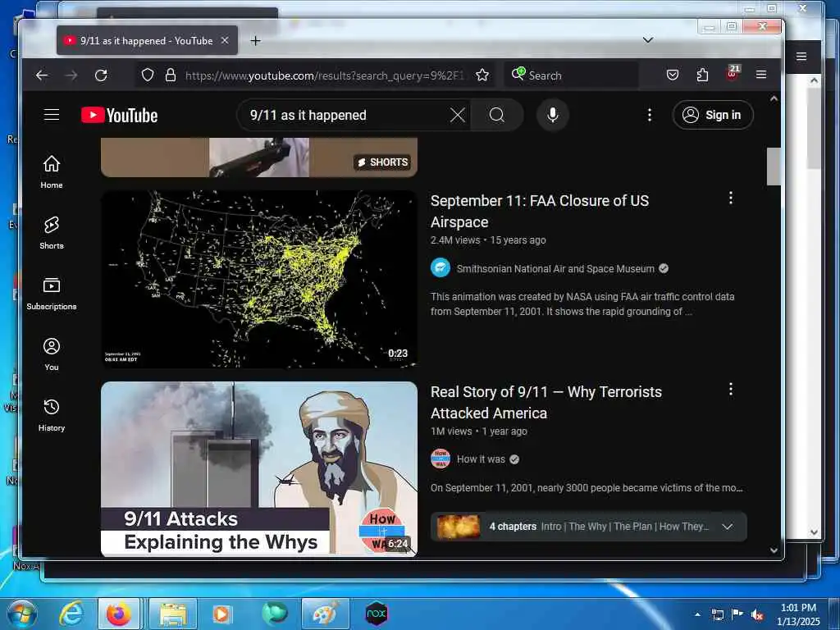The height and width of the screenshot is (630, 840).
Task: Click How it was channel avatar
Action: [x=441, y=459]
